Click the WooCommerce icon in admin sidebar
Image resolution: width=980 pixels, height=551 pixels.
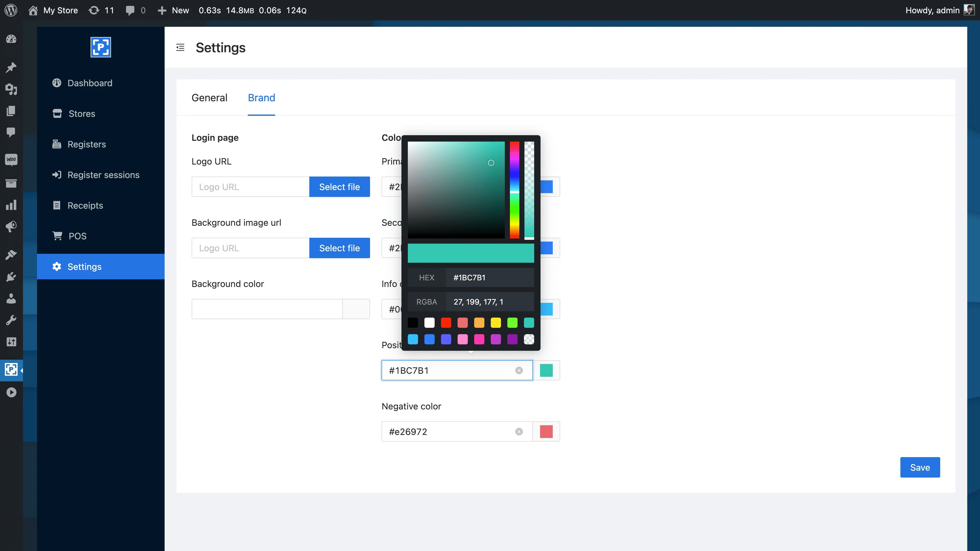(11, 159)
